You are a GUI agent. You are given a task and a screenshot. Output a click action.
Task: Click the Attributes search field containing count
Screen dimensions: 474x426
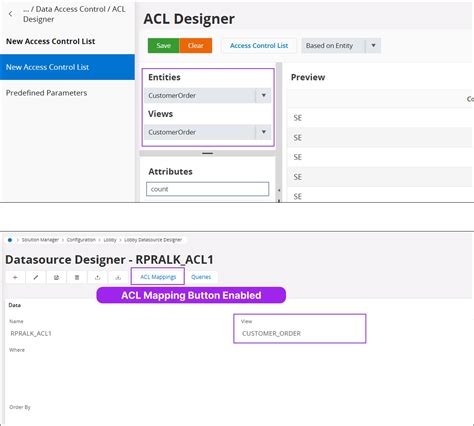coord(207,189)
